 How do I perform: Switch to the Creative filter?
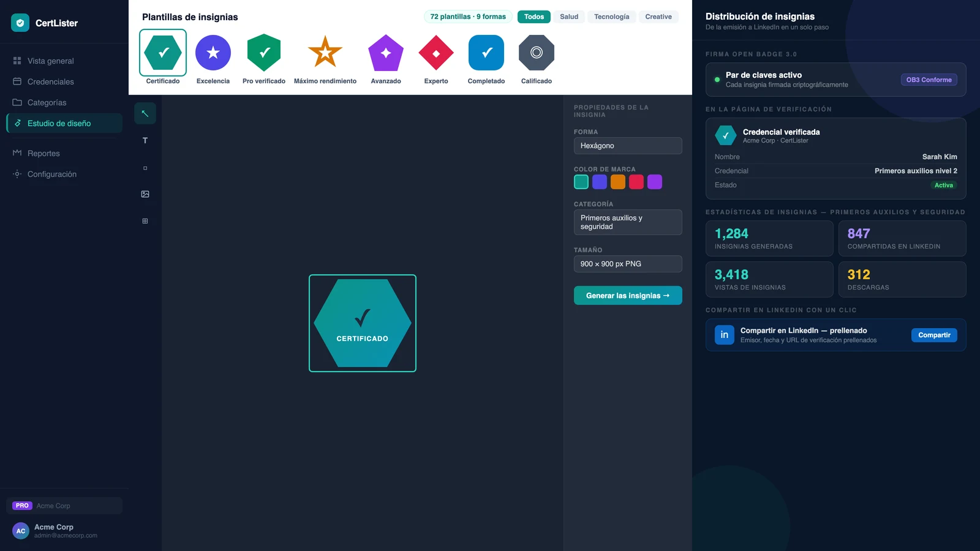coord(658,17)
